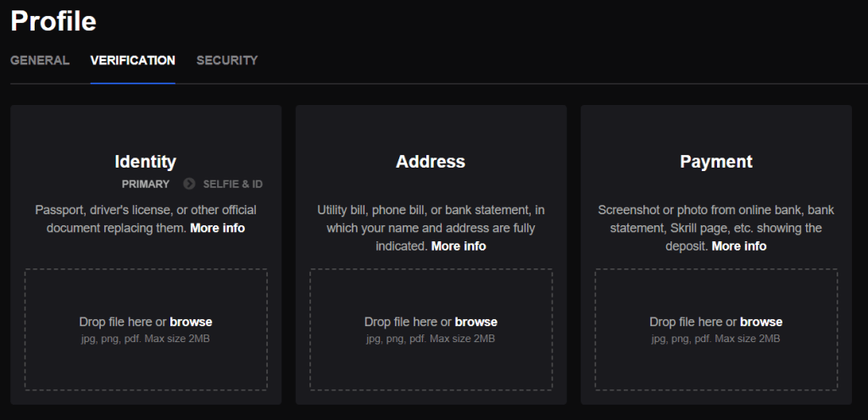Click the Address card heading

click(x=431, y=162)
